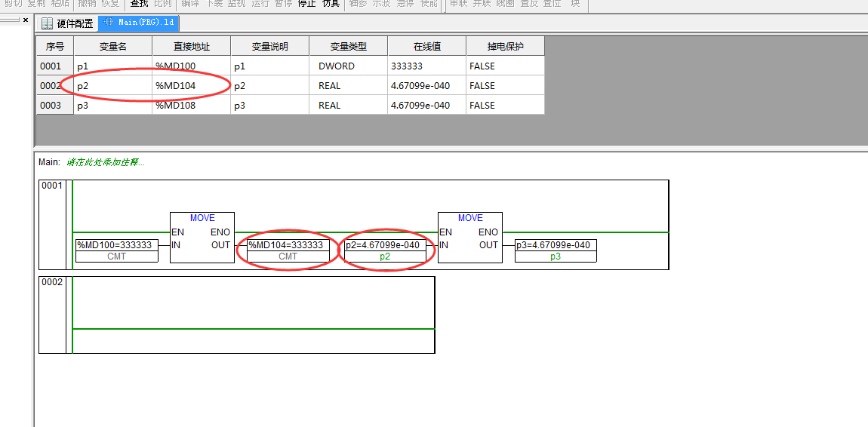
Task: Click the 变量类型 column header
Action: tap(348, 46)
